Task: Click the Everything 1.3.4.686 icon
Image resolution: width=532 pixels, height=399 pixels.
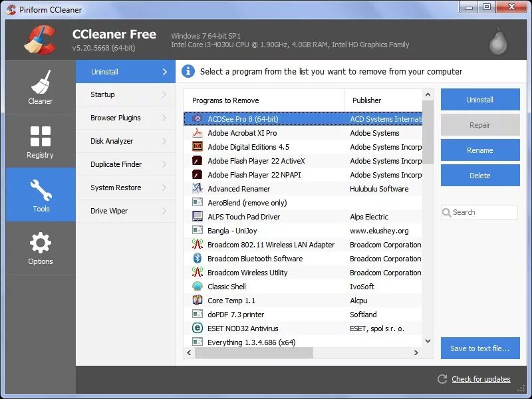Action: coord(197,342)
